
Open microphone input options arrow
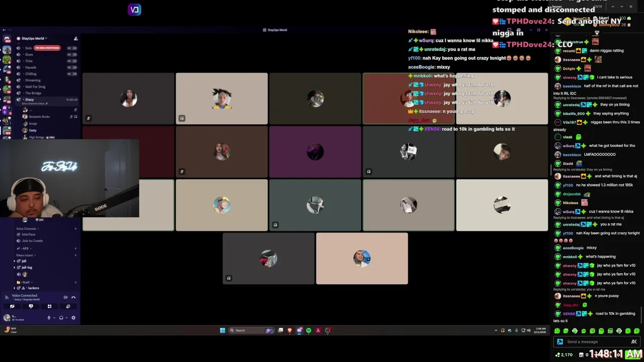click(x=54, y=318)
